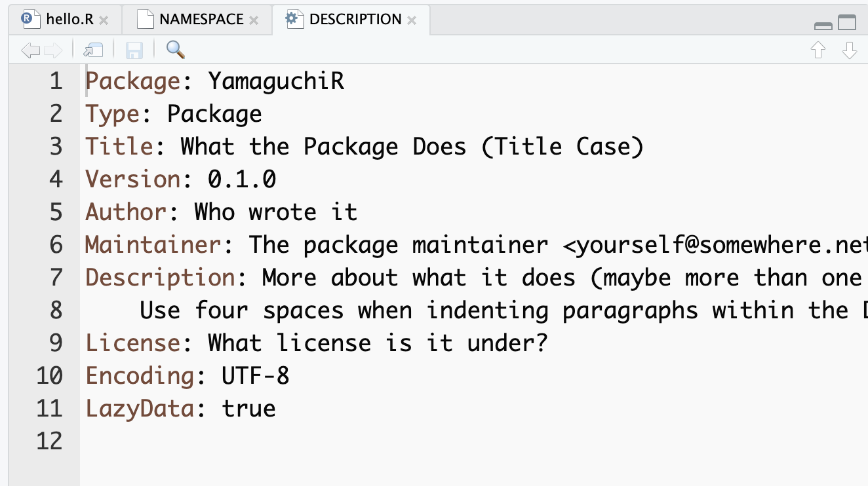Close the NAMESPACE tab
The height and width of the screenshot is (486, 868).
point(254,20)
